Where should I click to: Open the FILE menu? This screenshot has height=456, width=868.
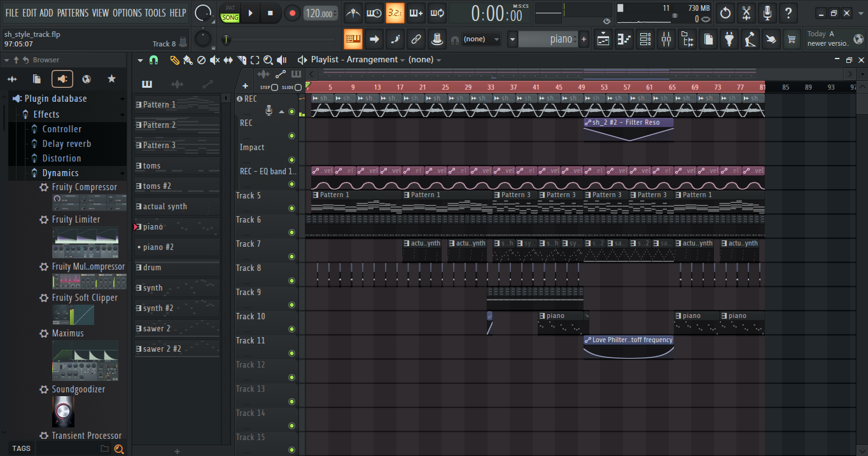click(12, 13)
